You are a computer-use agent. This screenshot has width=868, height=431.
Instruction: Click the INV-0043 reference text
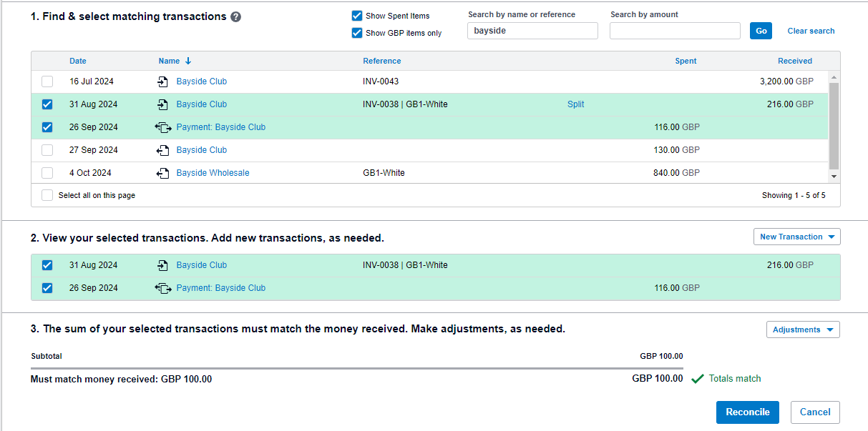(x=381, y=81)
